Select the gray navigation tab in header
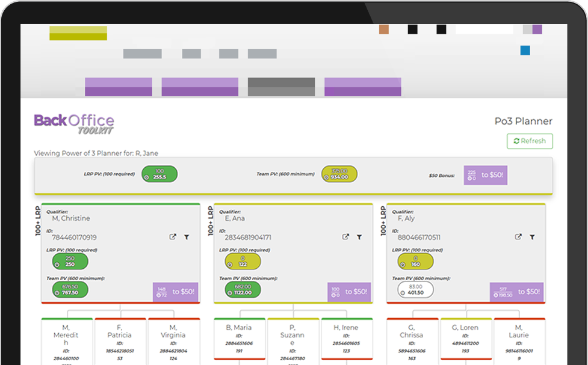This screenshot has height=365, width=588. (x=281, y=87)
